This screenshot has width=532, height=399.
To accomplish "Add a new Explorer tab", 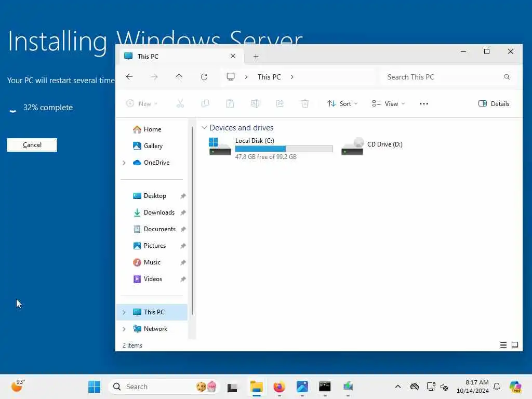I will (x=256, y=56).
